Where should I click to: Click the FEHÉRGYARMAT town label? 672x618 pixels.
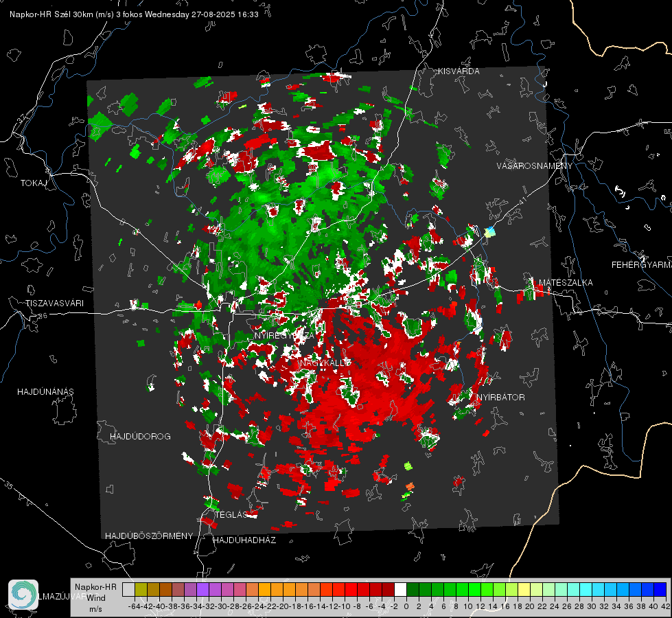pyautogui.click(x=642, y=265)
